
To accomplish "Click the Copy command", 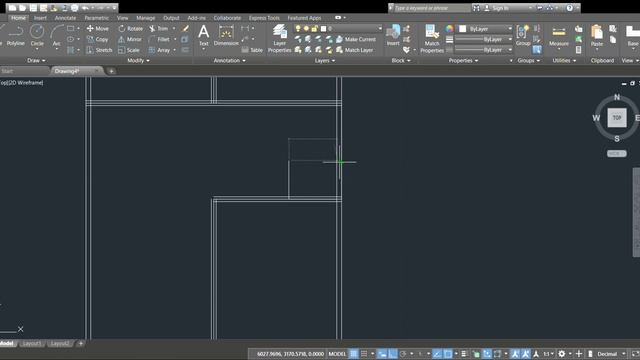I will [x=98, y=39].
